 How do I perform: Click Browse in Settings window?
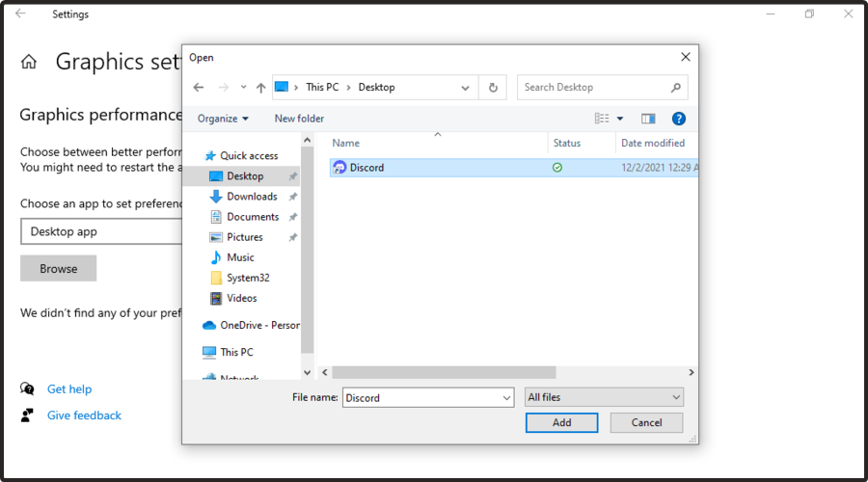pos(58,268)
